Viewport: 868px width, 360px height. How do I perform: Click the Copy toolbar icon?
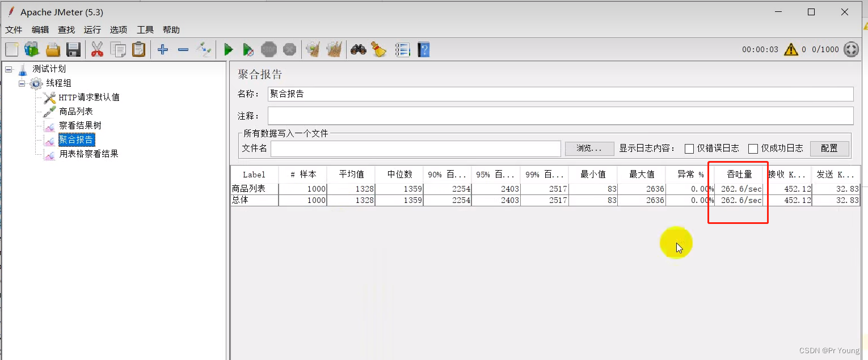(118, 50)
